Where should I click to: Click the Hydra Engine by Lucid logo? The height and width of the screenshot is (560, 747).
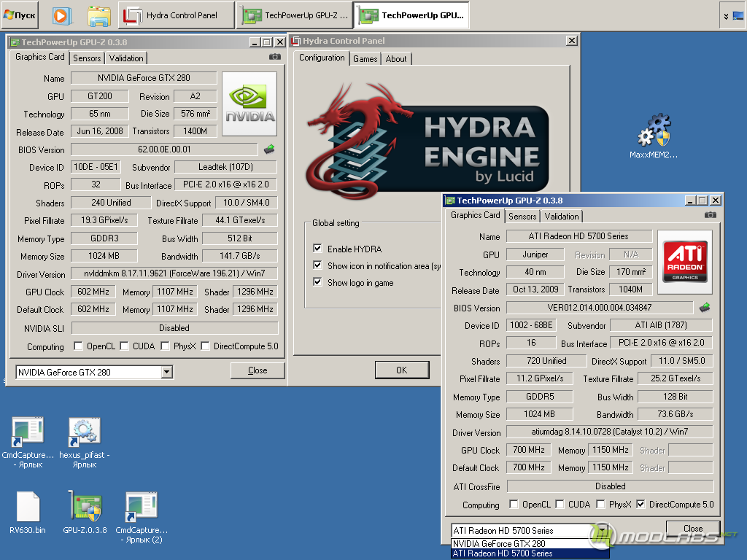tap(427, 141)
